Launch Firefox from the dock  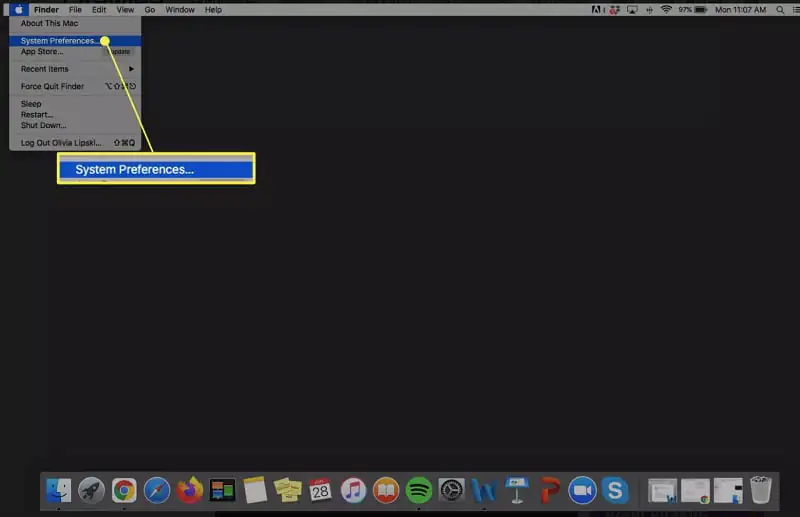coord(189,490)
